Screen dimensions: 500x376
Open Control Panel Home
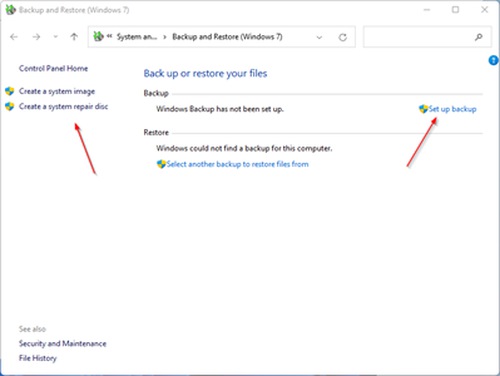pos(53,68)
